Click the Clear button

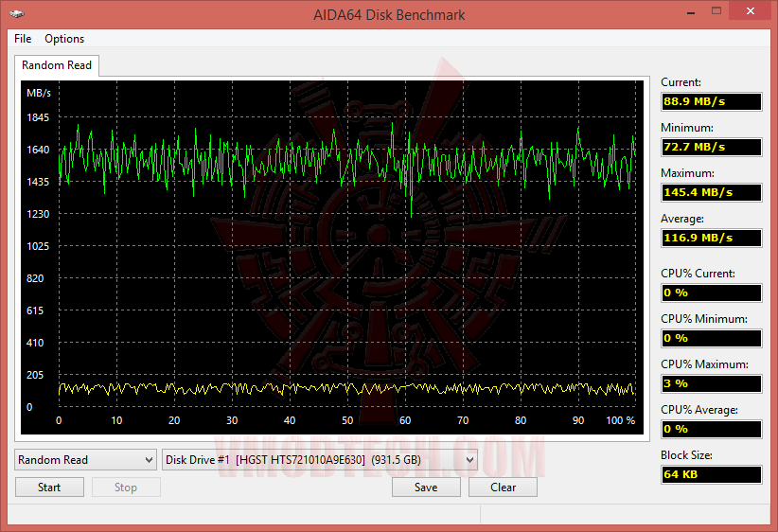(x=503, y=488)
